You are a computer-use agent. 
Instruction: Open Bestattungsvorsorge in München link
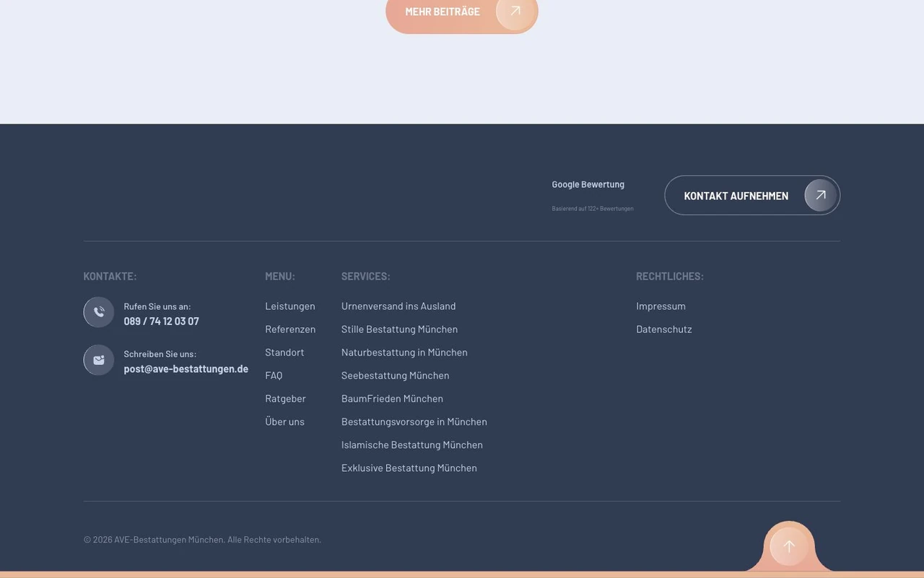(414, 421)
